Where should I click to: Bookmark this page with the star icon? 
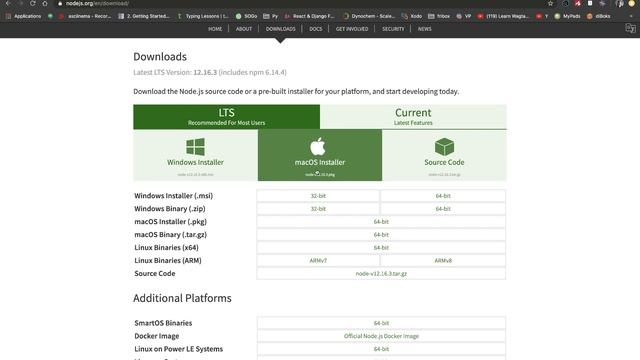point(550,3)
